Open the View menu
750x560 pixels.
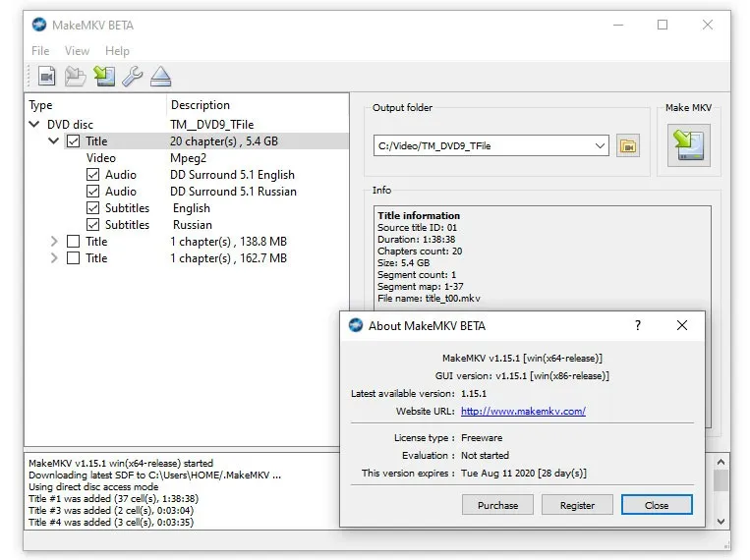point(77,51)
